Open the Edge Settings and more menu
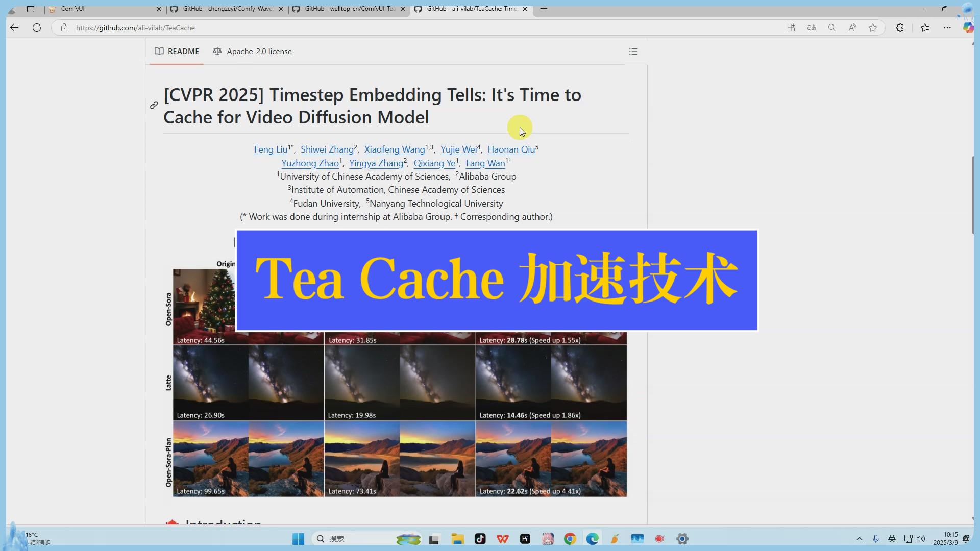The image size is (980, 551). (x=947, y=28)
